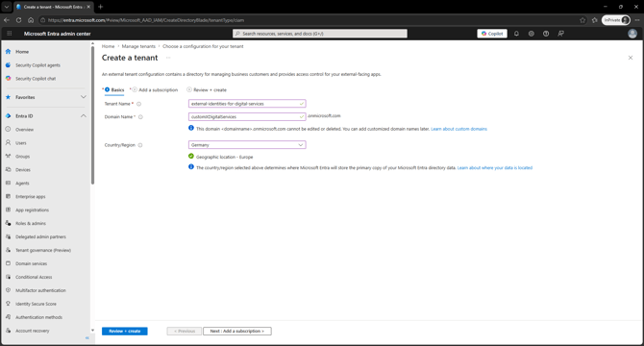Collapse the Entra ID section
Viewport: 644px width, 346px height.
tap(84, 116)
